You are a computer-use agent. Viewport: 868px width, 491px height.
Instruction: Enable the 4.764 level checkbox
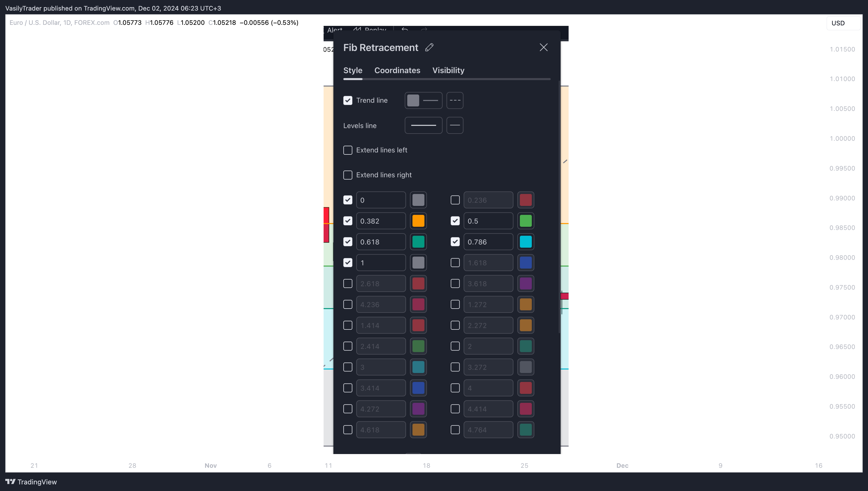pyautogui.click(x=455, y=430)
